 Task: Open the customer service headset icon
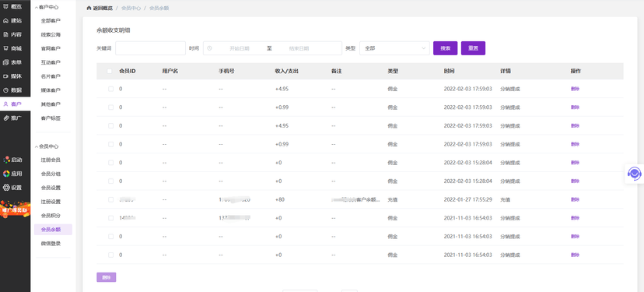[635, 174]
